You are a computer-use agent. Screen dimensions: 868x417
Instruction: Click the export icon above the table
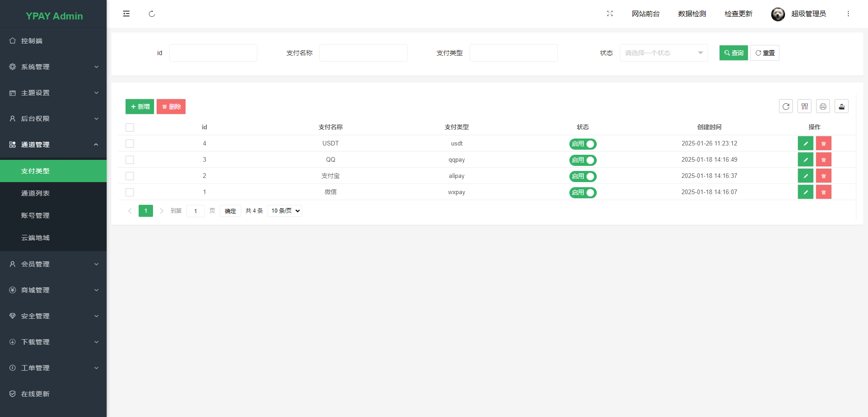click(x=842, y=106)
